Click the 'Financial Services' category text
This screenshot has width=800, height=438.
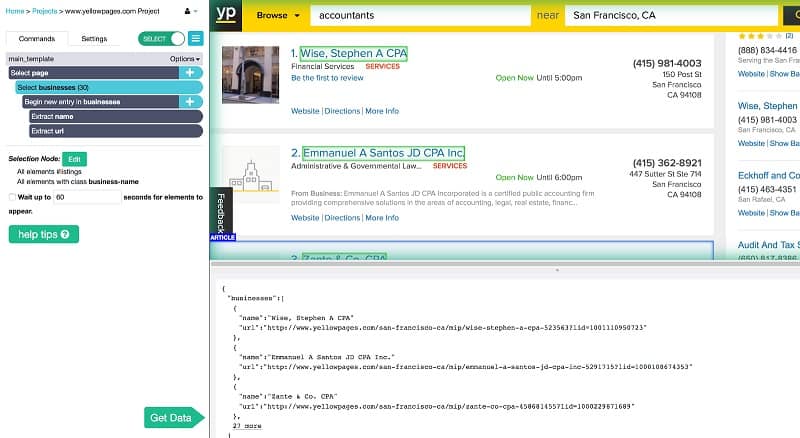322,66
